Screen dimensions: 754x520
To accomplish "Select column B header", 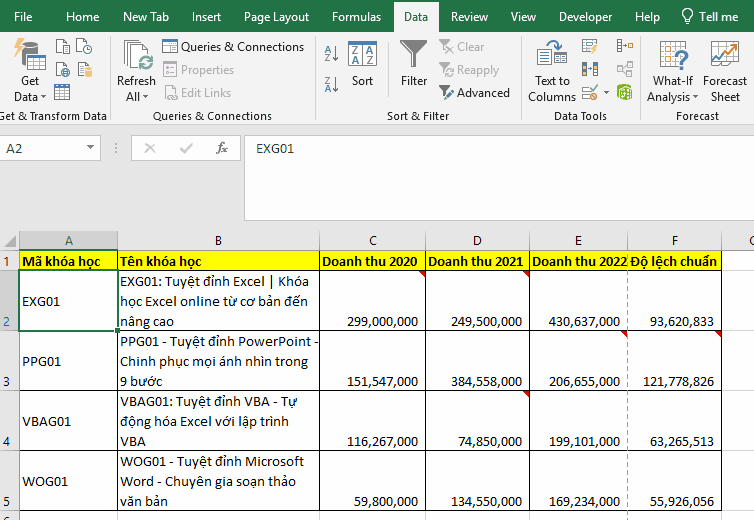I will 218,241.
